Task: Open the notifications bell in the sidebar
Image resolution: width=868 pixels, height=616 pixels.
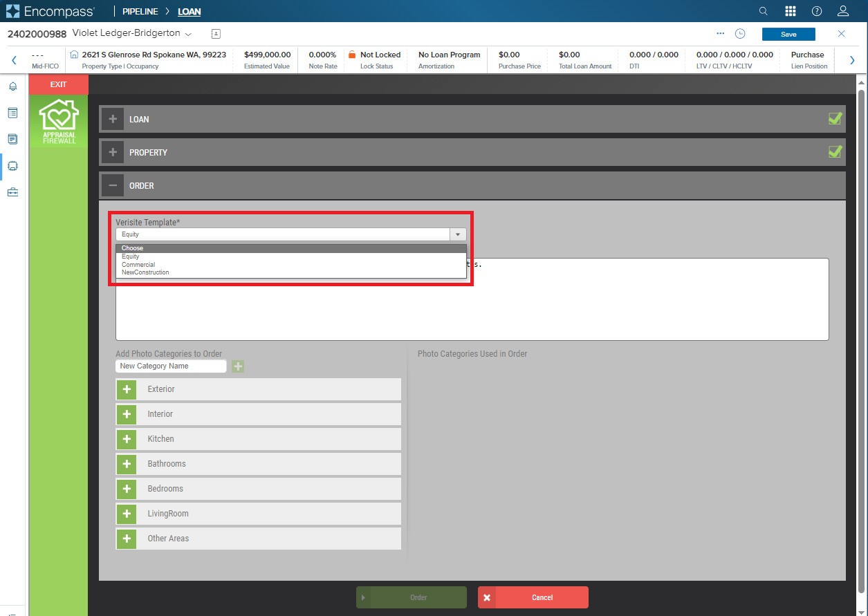Action: 12,86
